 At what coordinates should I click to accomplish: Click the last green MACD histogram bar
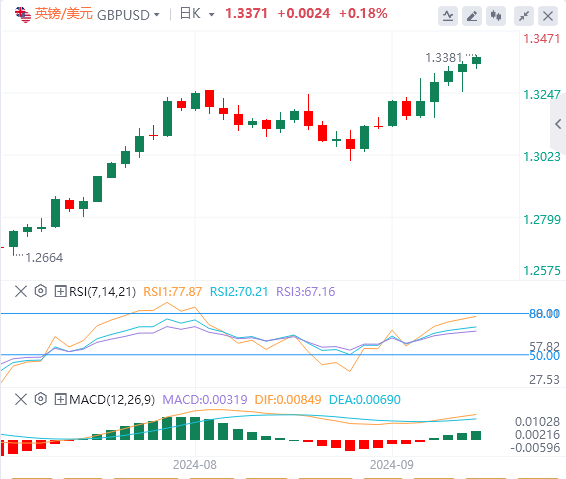pyautogui.click(x=476, y=435)
